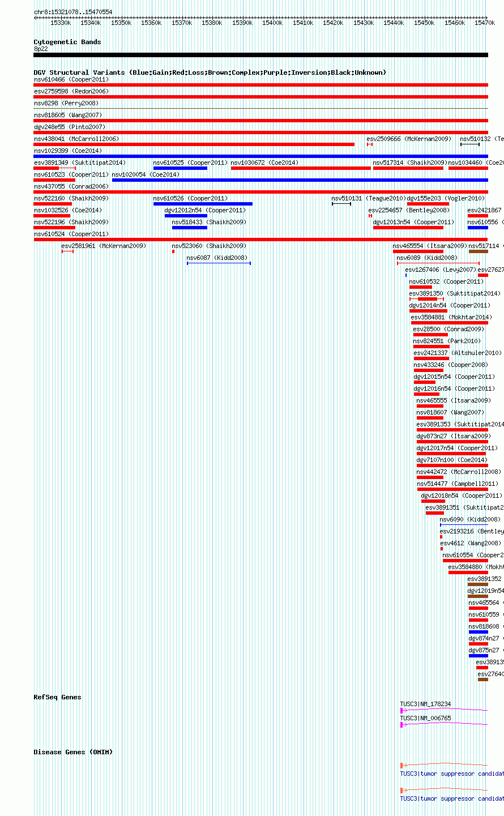Click the RefSeq Genes track title

(x=57, y=697)
